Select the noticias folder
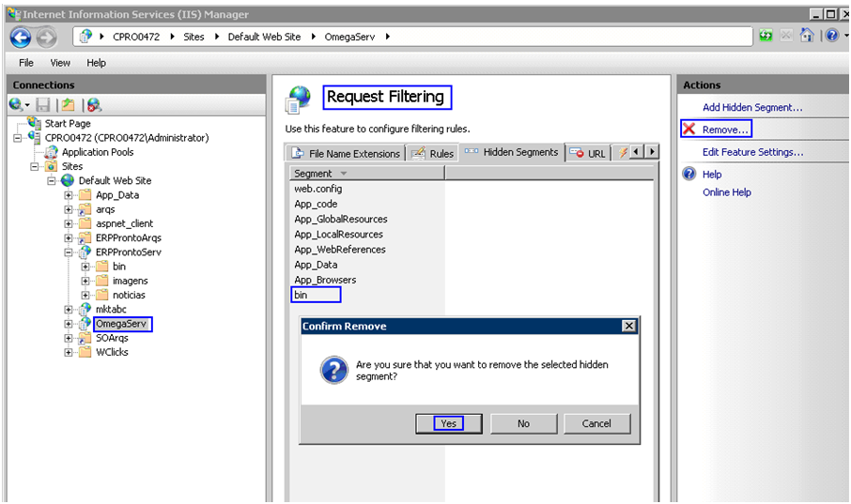851x504 pixels. 129,295
